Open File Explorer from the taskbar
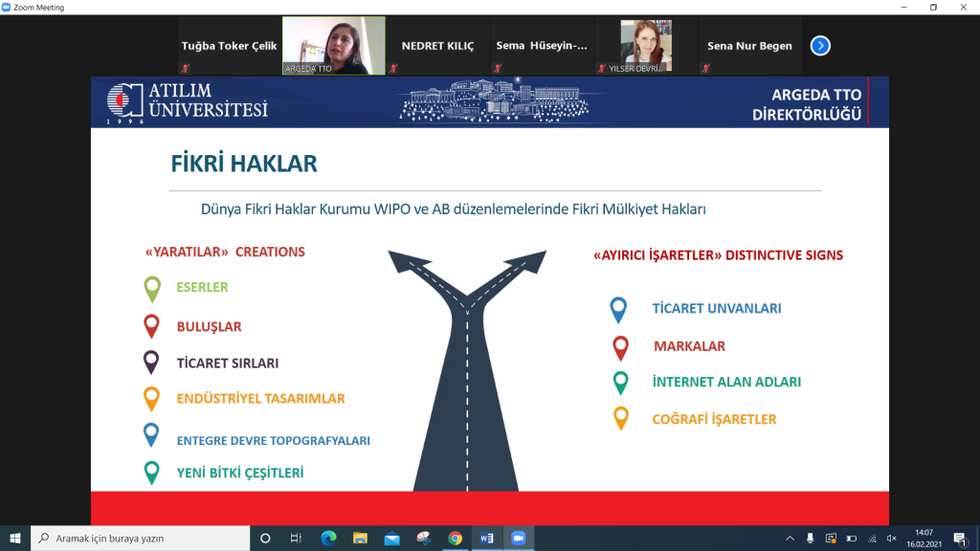 pos(360,539)
